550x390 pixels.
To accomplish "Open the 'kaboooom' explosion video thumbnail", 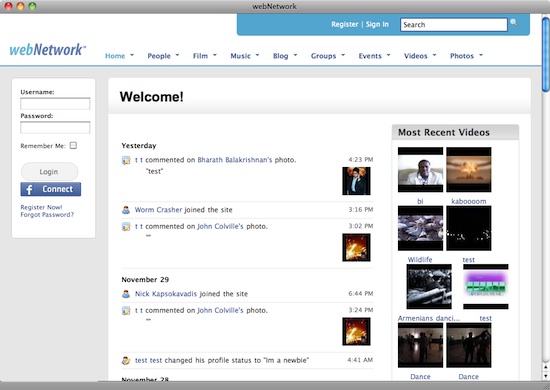I will point(469,170).
